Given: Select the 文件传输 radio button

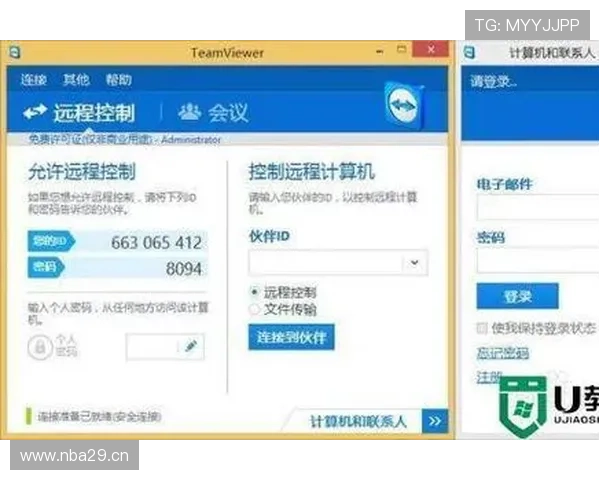Looking at the screenshot, I should (x=254, y=309).
